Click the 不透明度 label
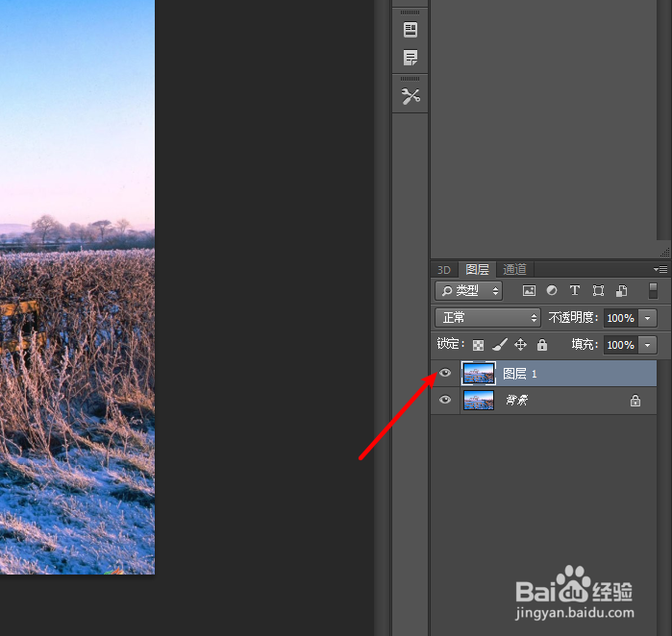The image size is (672, 636). [573, 318]
